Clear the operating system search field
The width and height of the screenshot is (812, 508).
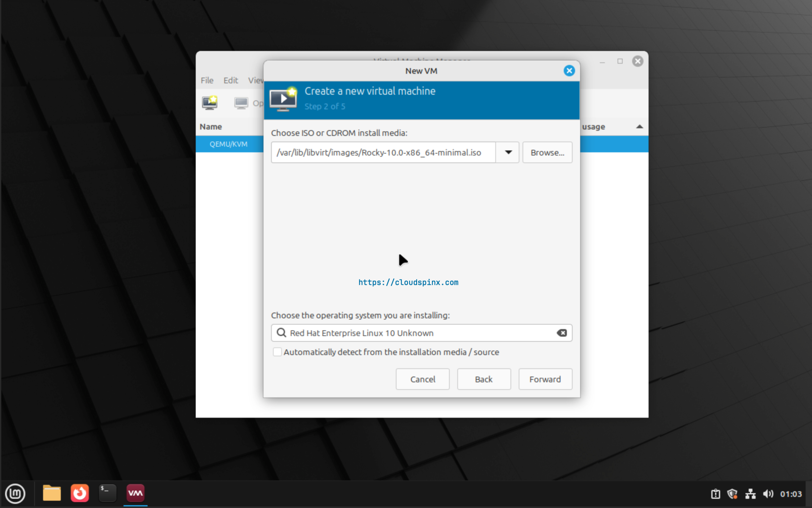pos(561,333)
